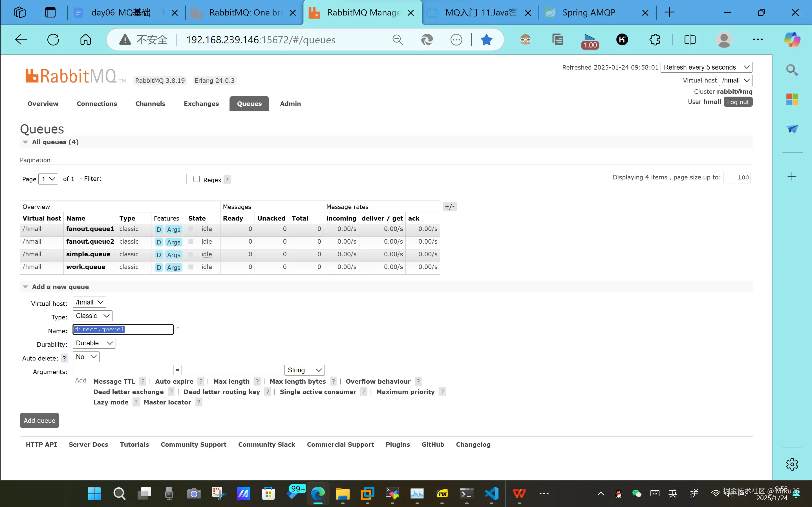
Task: Open the Auto delete No dropdown
Action: [86, 357]
